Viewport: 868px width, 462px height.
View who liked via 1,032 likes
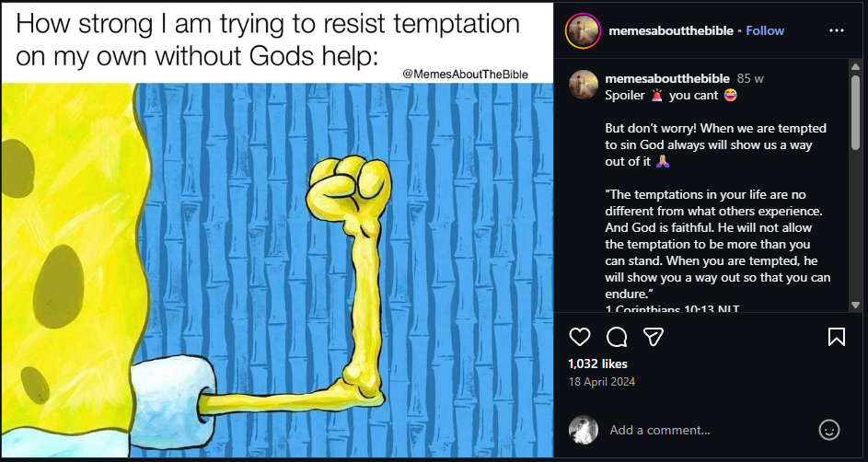599,364
